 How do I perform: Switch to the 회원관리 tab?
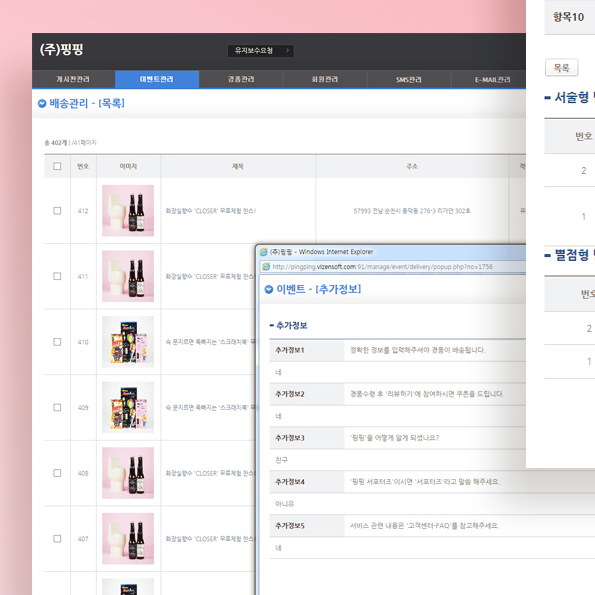(325, 79)
